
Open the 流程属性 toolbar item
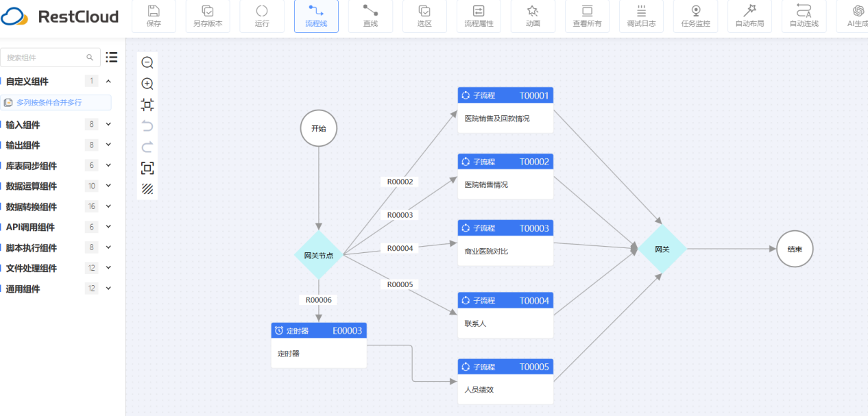pos(479,16)
